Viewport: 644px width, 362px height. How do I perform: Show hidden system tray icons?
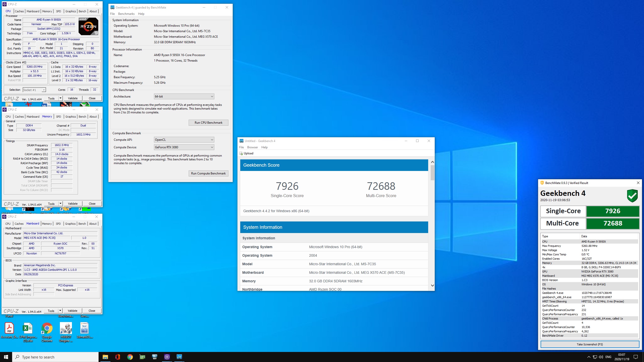point(589,357)
